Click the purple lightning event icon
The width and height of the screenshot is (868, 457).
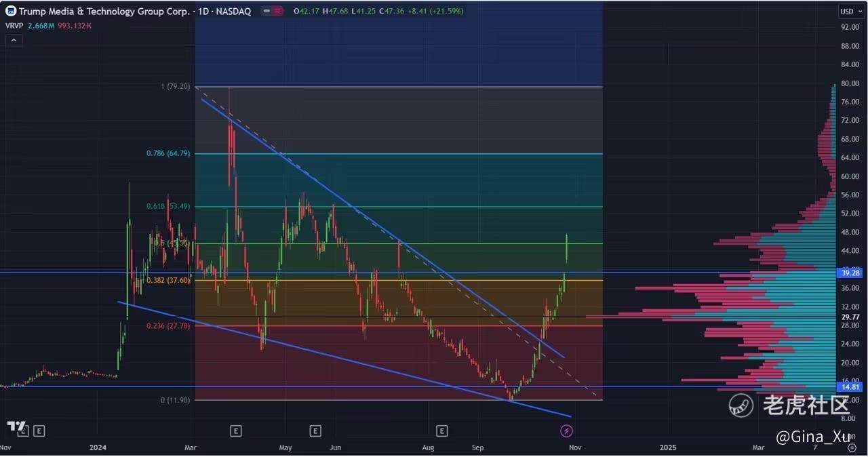click(x=567, y=431)
